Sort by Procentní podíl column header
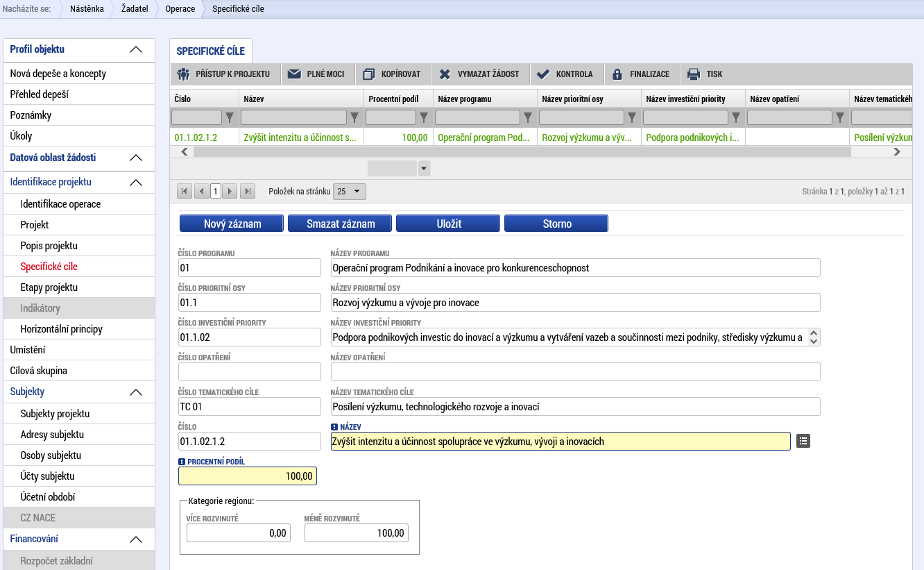The width and height of the screenshot is (924, 570). click(x=392, y=99)
